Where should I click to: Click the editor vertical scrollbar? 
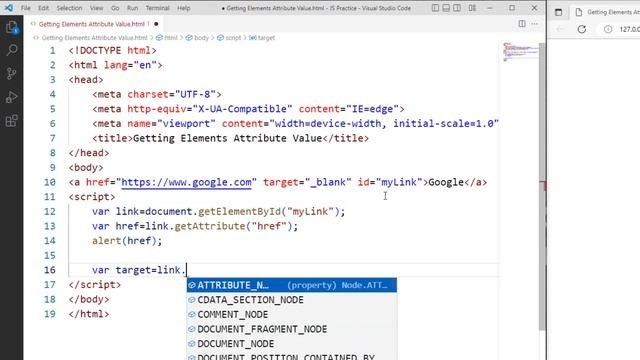(x=542, y=186)
